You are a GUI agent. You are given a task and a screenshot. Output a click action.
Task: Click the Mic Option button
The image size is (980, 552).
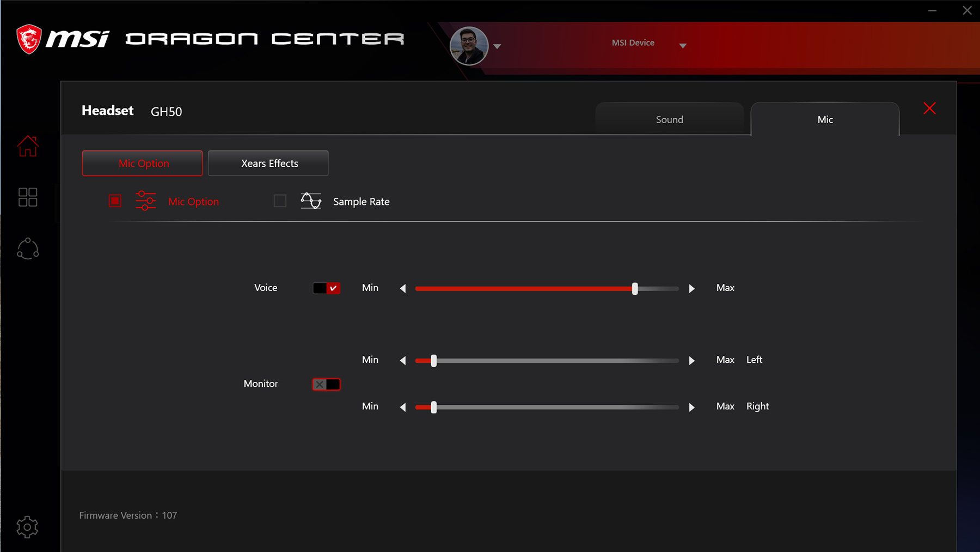pyautogui.click(x=143, y=163)
